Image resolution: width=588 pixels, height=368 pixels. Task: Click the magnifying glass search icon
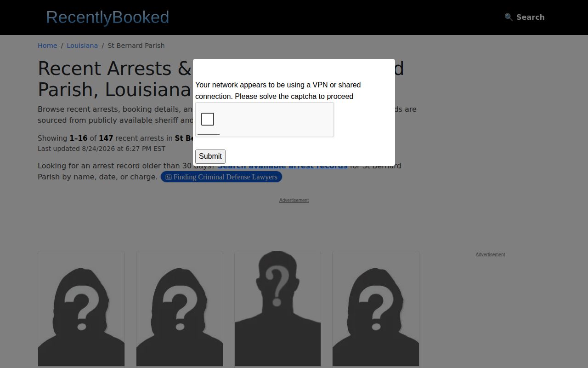(509, 17)
